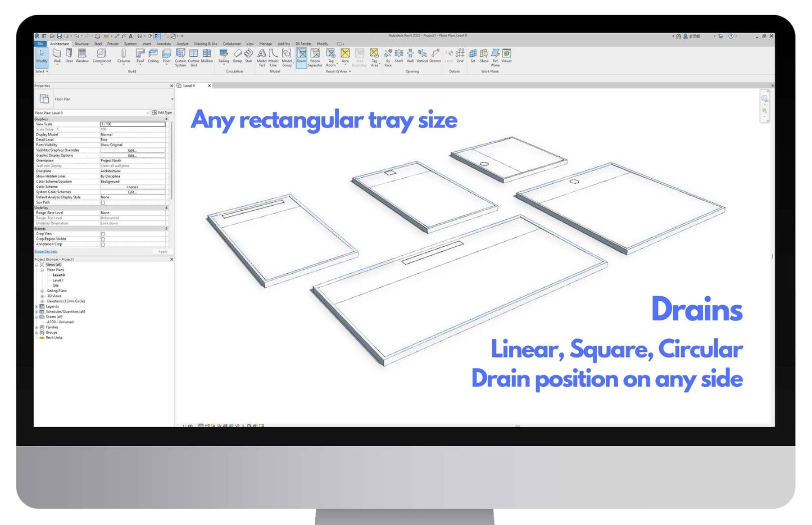Expand the Families node in Project Browser
The height and width of the screenshot is (525, 812).
pyautogui.click(x=37, y=327)
